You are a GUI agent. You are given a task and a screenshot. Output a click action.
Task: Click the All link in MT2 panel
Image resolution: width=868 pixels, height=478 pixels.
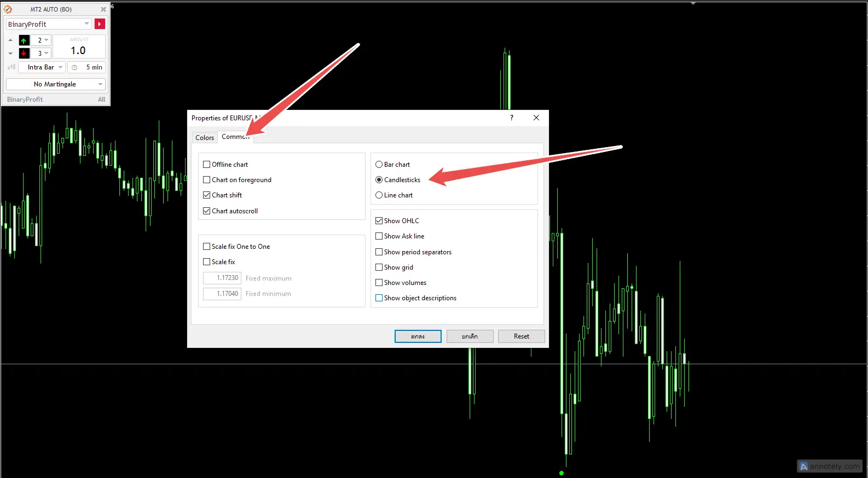[x=102, y=100]
